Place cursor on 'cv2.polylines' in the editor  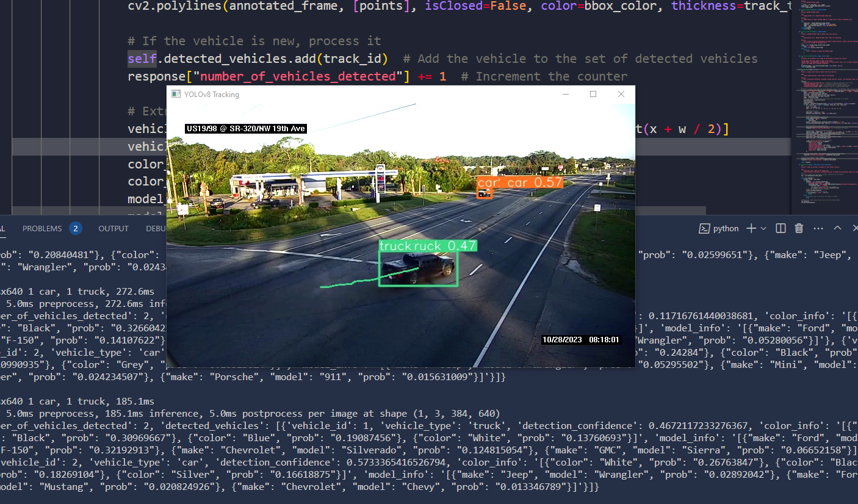tap(176, 6)
